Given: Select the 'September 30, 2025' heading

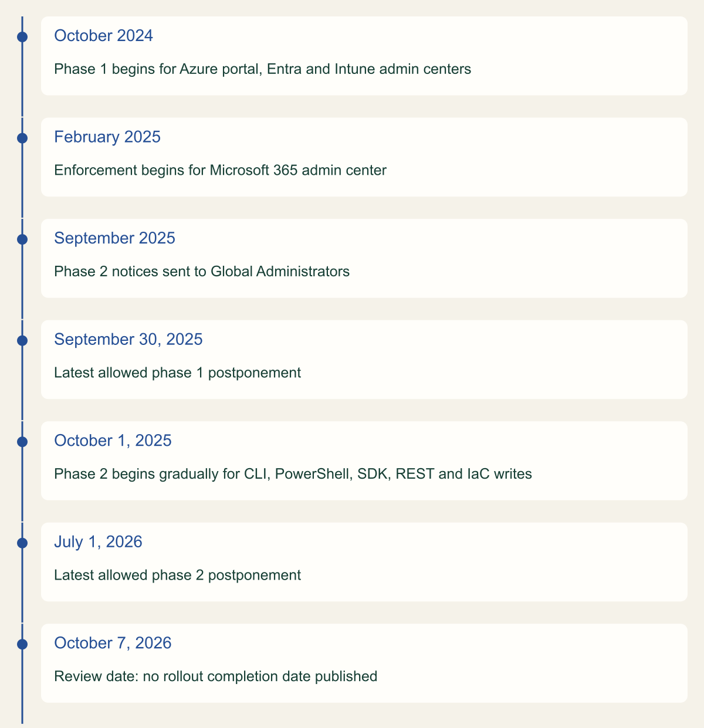Looking at the screenshot, I should [x=128, y=340].
